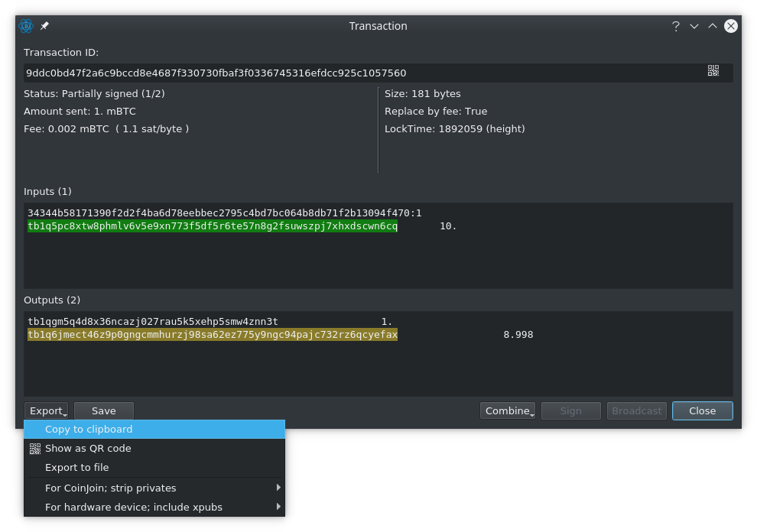Image resolution: width=757 pixels, height=532 pixels.
Task: Expand For hardware device; include xpubs submenu
Action: (154, 507)
